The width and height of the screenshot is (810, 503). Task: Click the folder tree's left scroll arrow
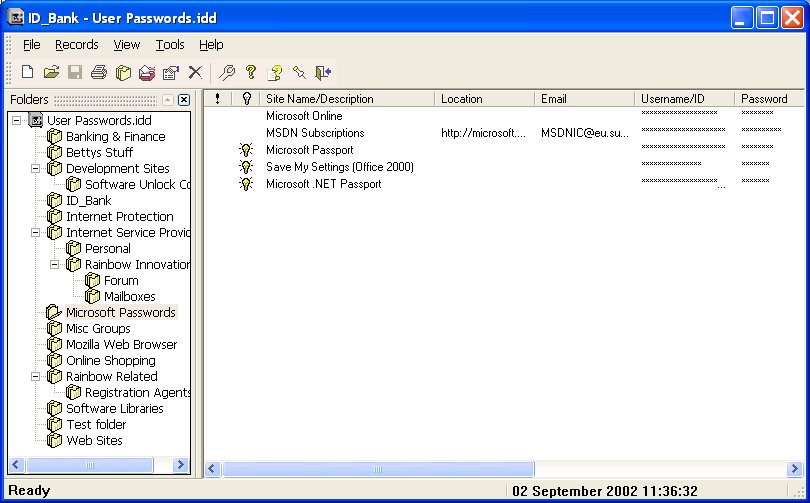(x=16, y=464)
